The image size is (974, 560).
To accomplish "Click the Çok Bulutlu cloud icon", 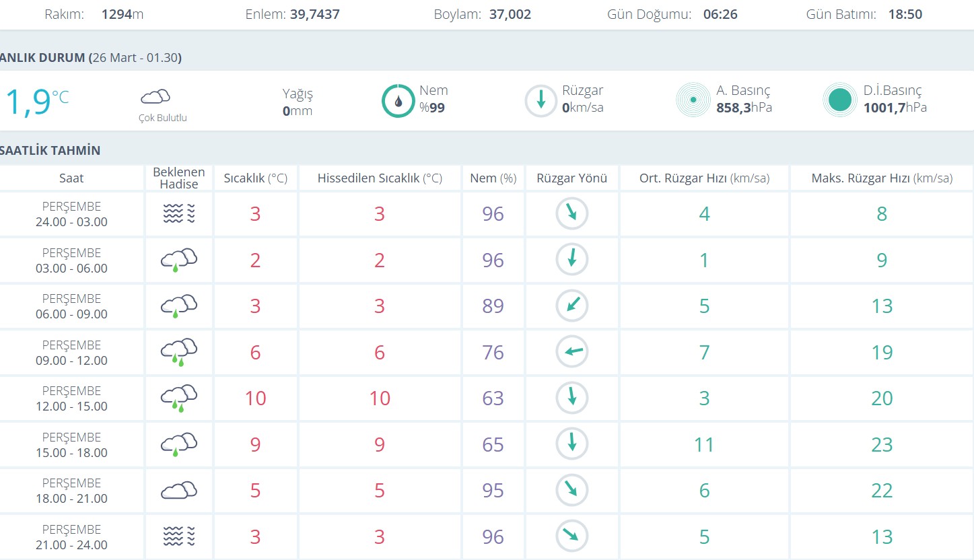I will tap(155, 96).
